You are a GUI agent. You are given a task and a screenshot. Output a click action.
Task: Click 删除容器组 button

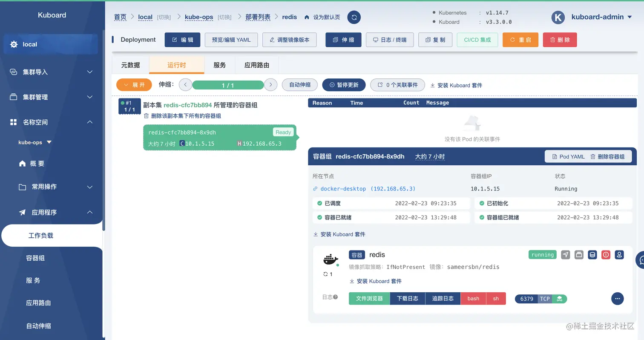coord(607,156)
